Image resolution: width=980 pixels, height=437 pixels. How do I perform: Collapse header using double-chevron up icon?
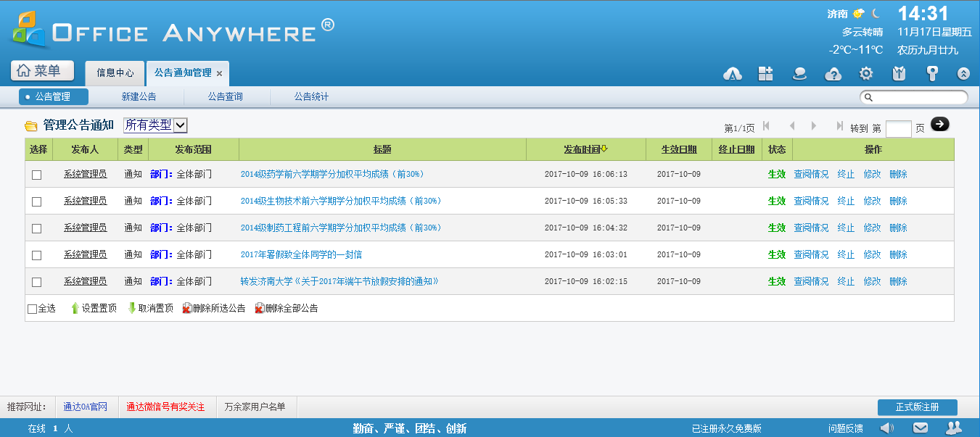963,74
